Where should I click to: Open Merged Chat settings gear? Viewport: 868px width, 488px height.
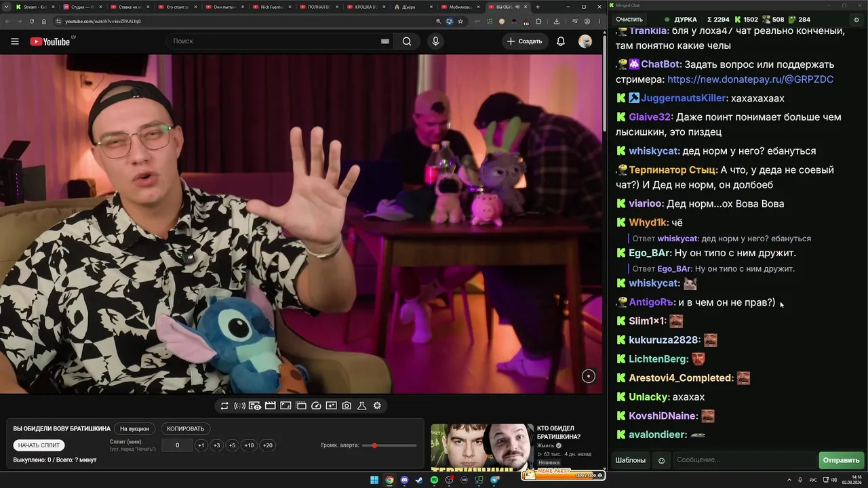pos(856,20)
